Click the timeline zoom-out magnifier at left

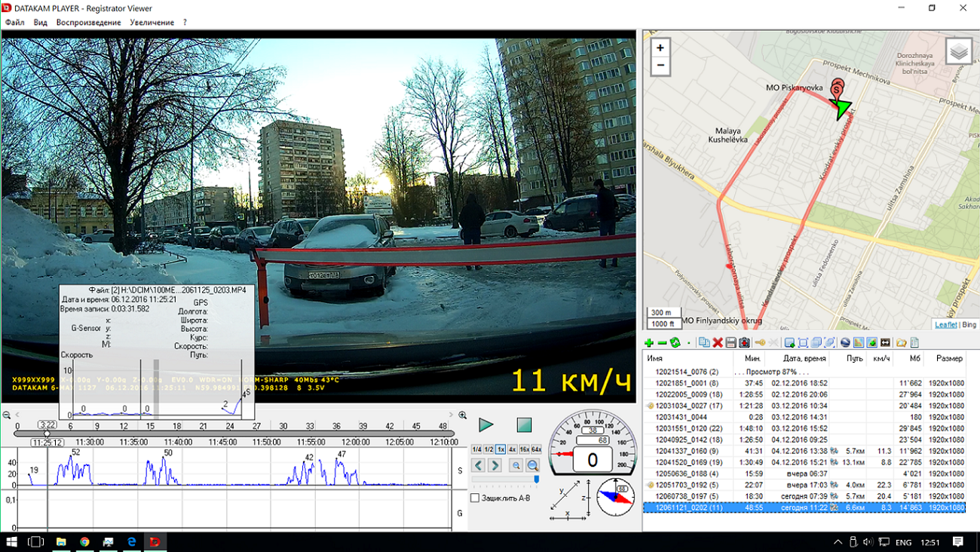[7, 416]
